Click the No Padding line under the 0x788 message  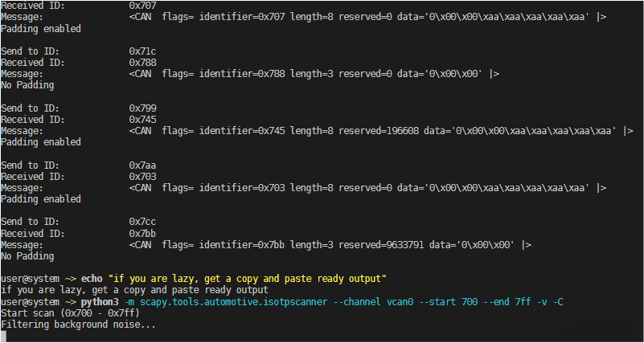pyautogui.click(x=27, y=85)
